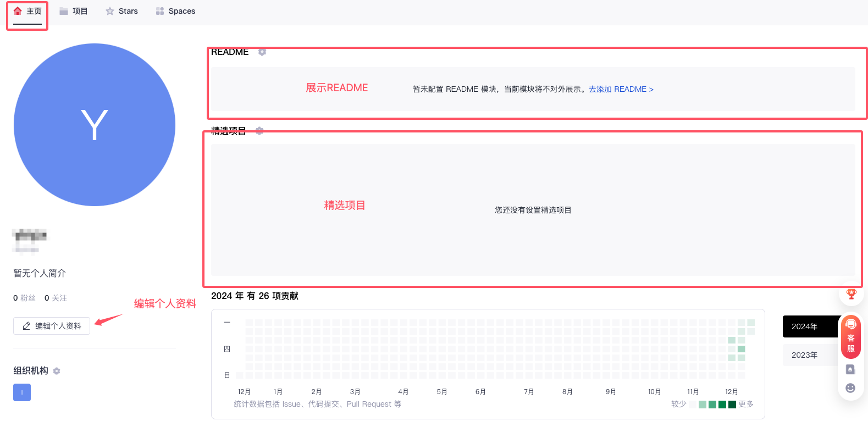The image size is (868, 432).
Task: Open the README settings gear icon
Action: coord(262,52)
